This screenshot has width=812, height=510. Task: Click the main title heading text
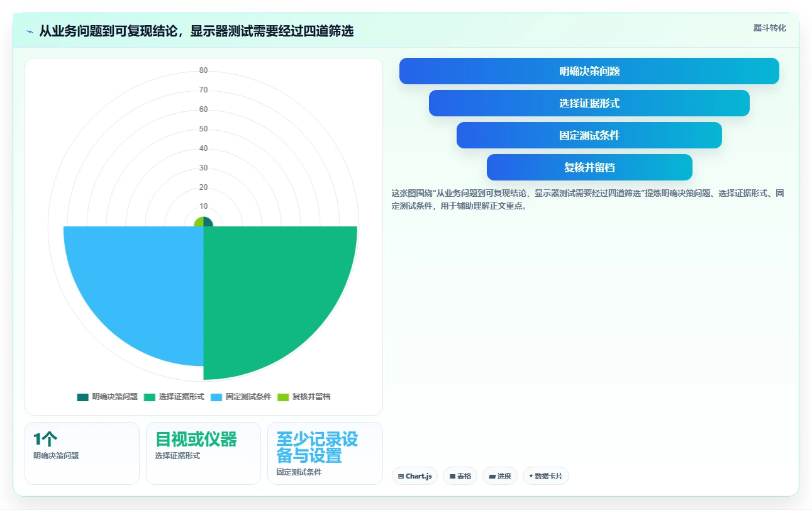[x=196, y=31]
